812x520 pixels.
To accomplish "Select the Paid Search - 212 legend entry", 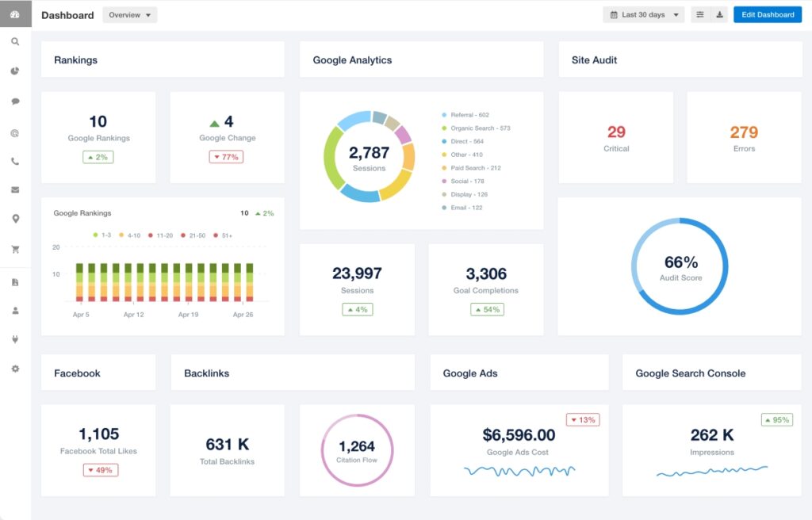I will click(x=471, y=168).
